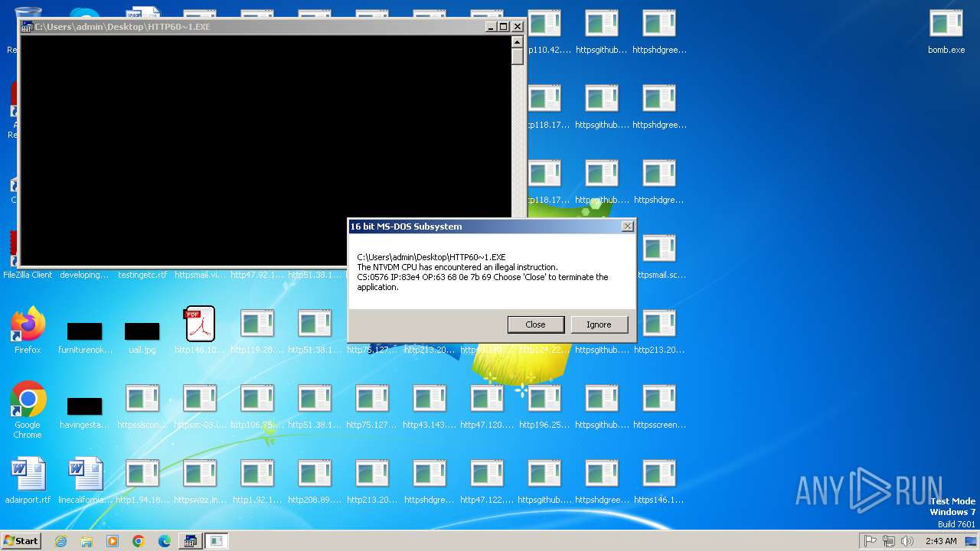The height and width of the screenshot is (551, 980).
Task: Click the http47.92.1... file label
Action: tap(257, 275)
